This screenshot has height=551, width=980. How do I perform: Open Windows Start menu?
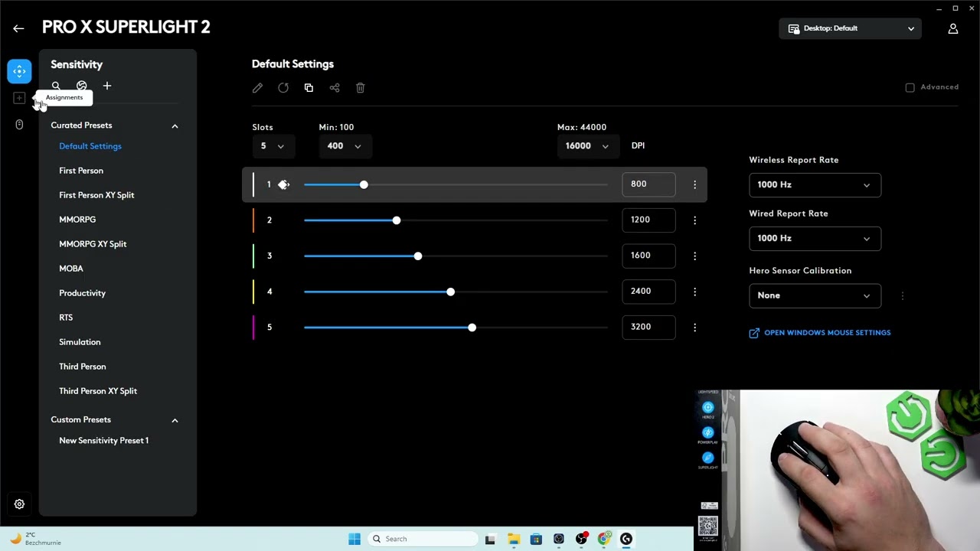pyautogui.click(x=354, y=539)
